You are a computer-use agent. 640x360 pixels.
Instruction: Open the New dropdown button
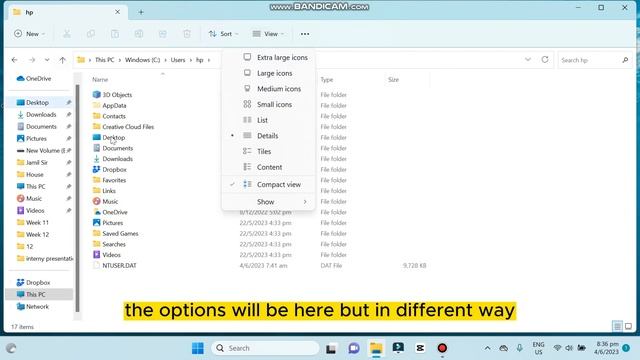tap(29, 34)
